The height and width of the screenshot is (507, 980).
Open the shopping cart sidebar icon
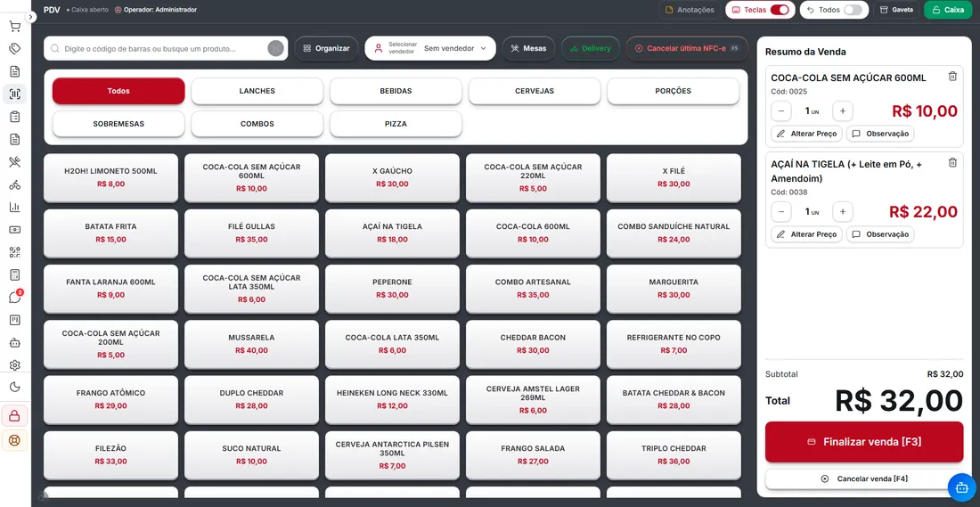pos(15,26)
